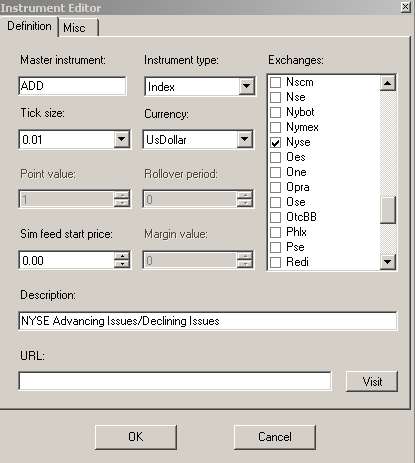The width and height of the screenshot is (415, 463).
Task: Expand the Tick size dropdown
Action: (122, 139)
